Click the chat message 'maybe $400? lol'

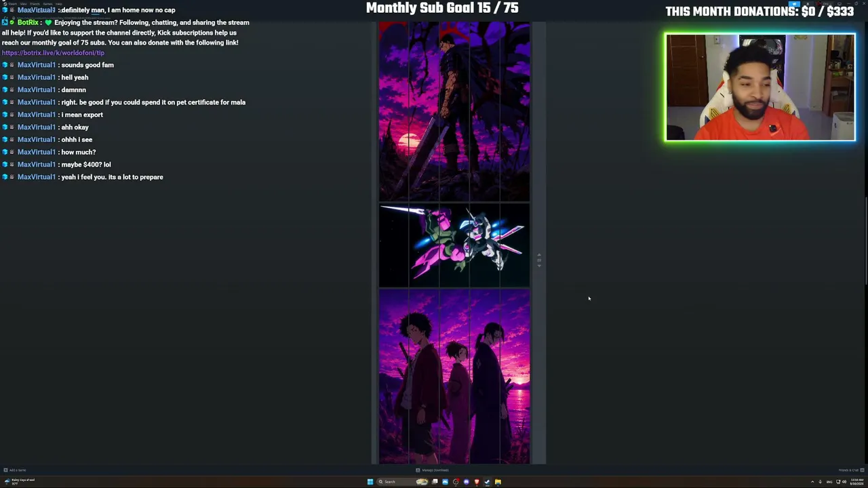(85, 165)
